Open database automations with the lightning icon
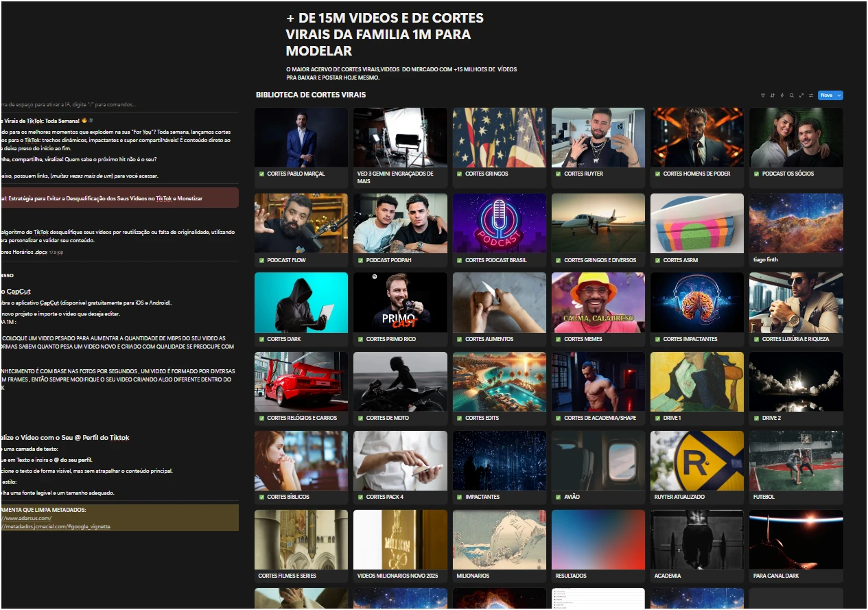Screen dimensions: 868x610 [782, 95]
